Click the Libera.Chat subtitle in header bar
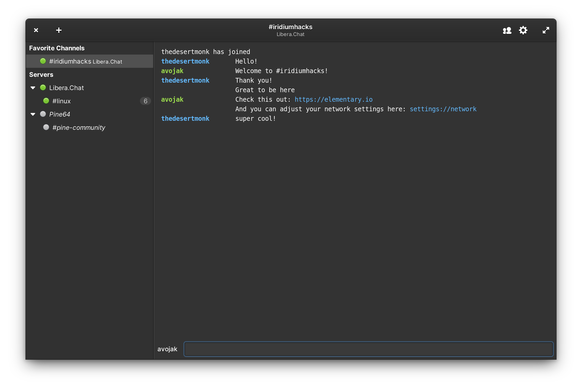The height and width of the screenshot is (392, 582). [290, 34]
